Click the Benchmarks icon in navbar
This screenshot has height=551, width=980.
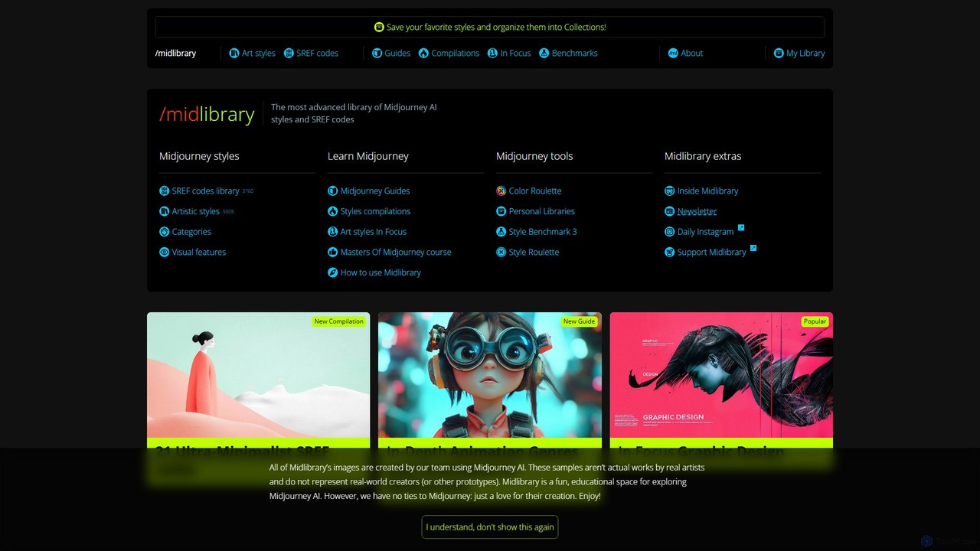pyautogui.click(x=544, y=53)
